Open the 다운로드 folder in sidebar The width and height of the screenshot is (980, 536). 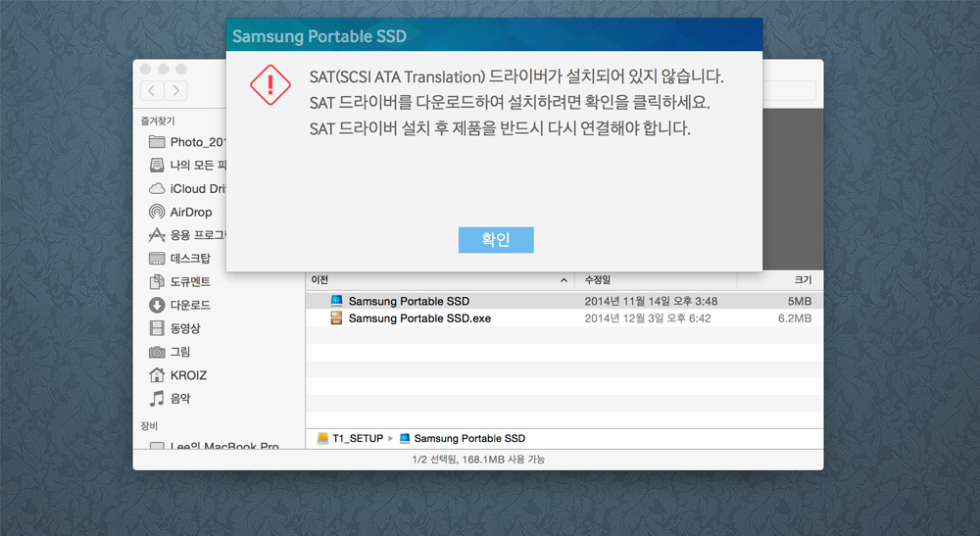[190, 305]
